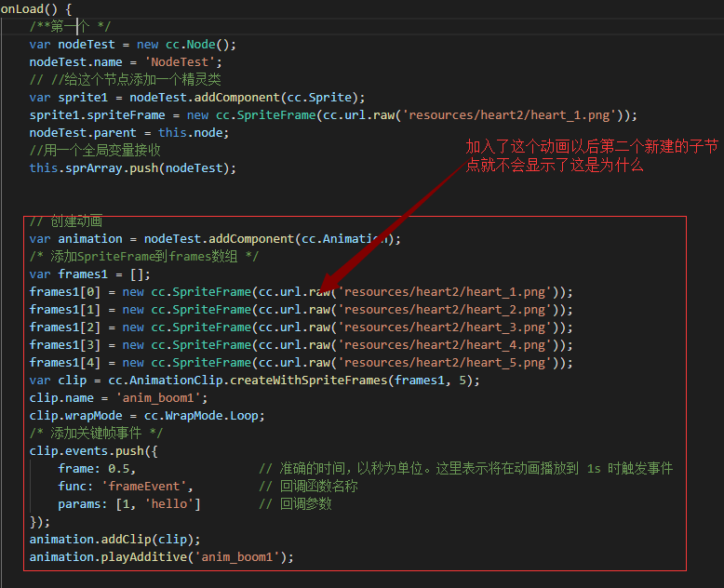724x588 pixels.
Task: Click the 'createWithSpriteFrames(frames1, 5)' line
Action: (254, 380)
